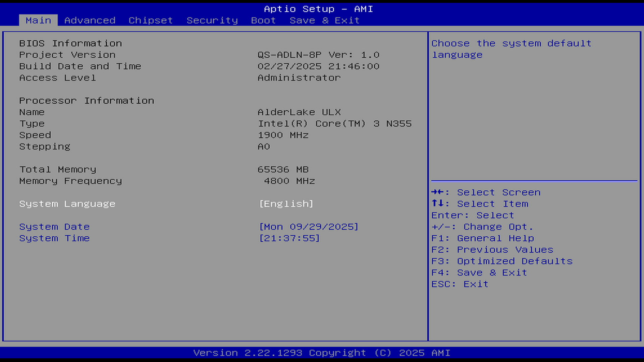Click the F1: General Help hint
This screenshot has width=644, height=362.
coord(482,238)
